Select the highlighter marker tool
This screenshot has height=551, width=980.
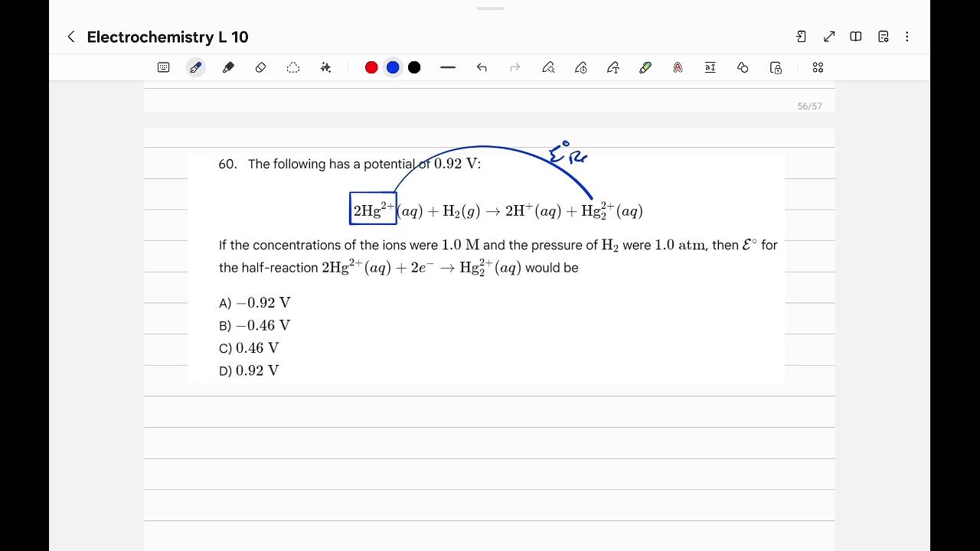228,67
